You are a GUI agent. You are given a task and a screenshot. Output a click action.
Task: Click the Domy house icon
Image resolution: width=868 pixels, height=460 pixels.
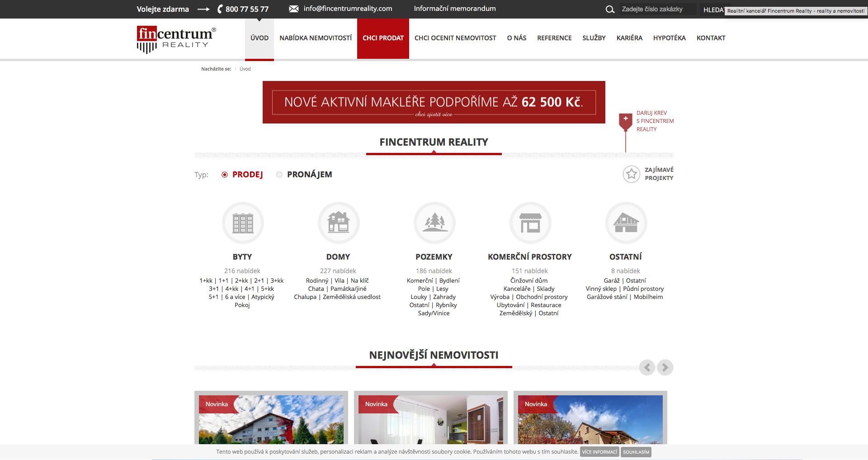point(339,223)
